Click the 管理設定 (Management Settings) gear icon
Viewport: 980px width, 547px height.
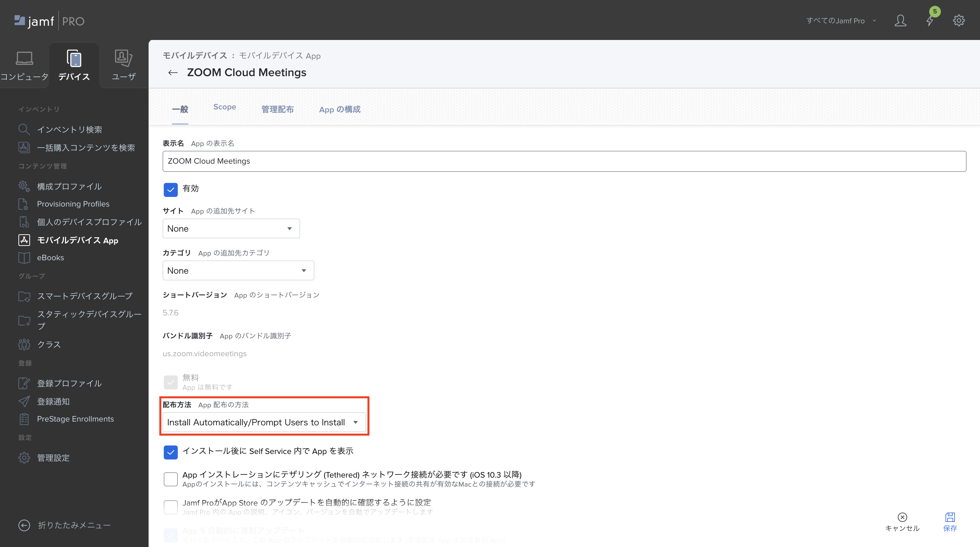point(24,457)
